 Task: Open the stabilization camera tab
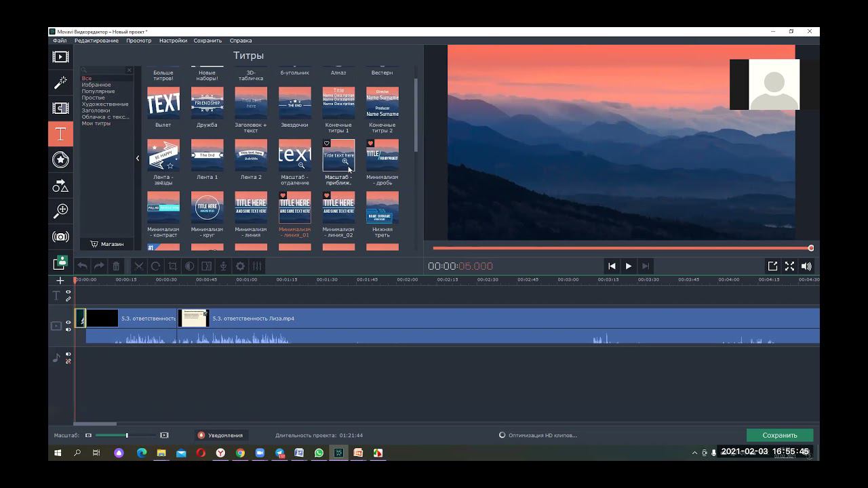click(x=60, y=237)
